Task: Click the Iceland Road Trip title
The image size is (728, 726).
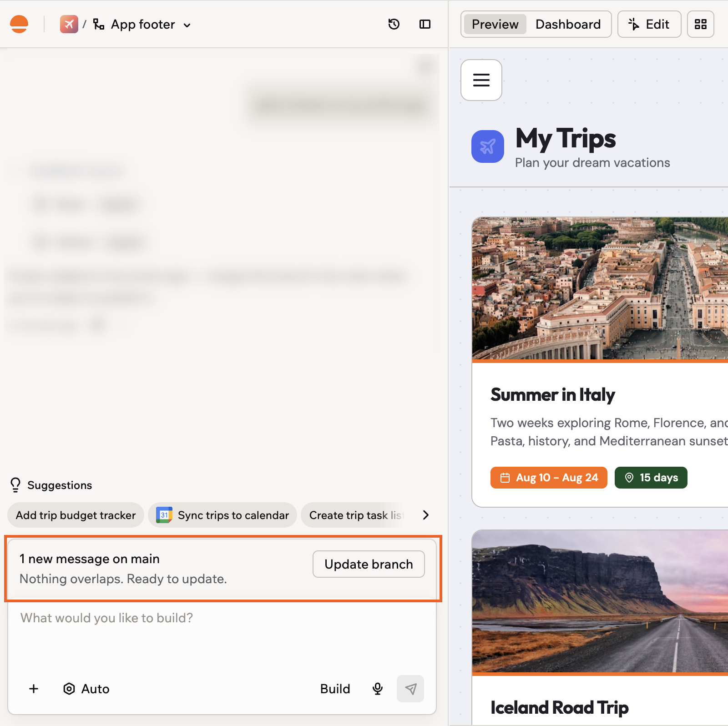Action: click(559, 708)
